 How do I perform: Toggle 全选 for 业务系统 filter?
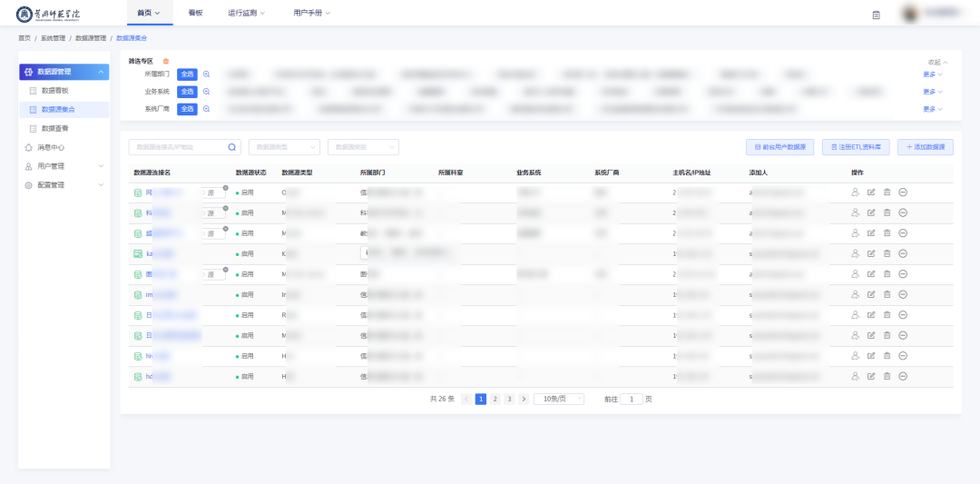[x=187, y=92]
